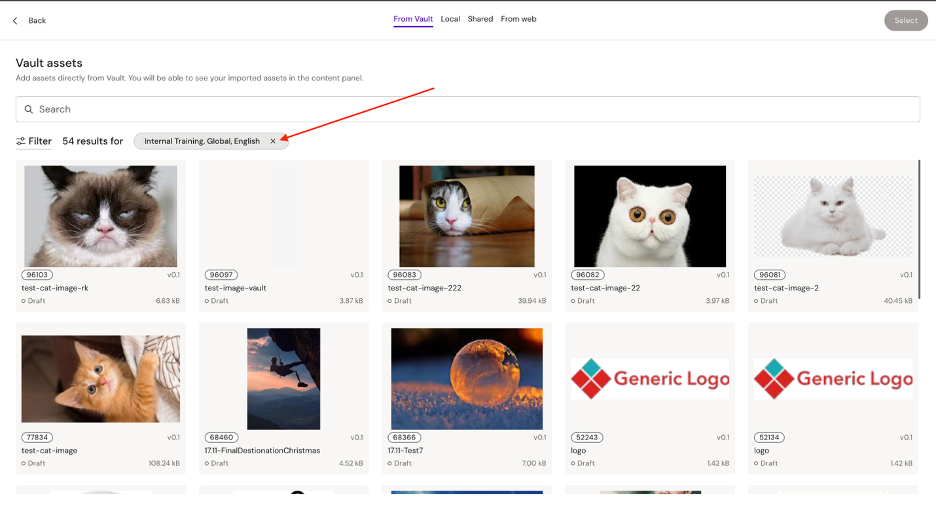This screenshot has height=508, width=936.
Task: Open the Shared tab
Action: (x=481, y=19)
